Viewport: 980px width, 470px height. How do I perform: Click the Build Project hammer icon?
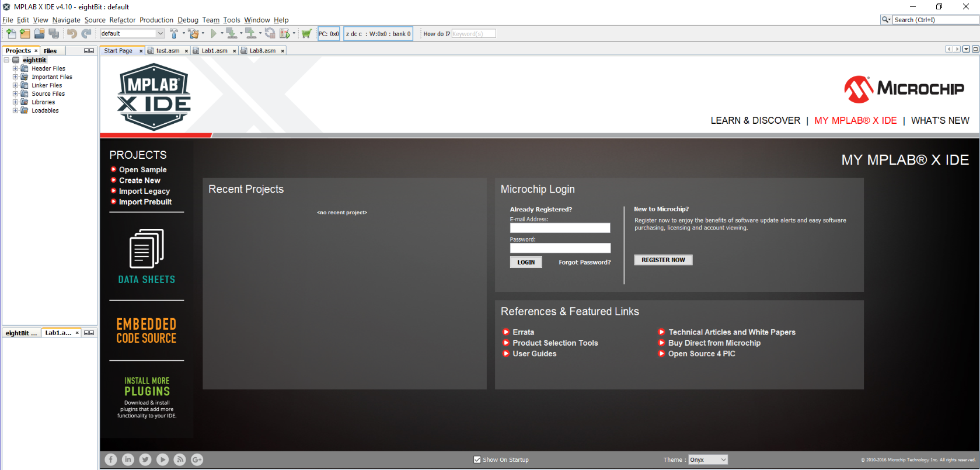click(174, 34)
